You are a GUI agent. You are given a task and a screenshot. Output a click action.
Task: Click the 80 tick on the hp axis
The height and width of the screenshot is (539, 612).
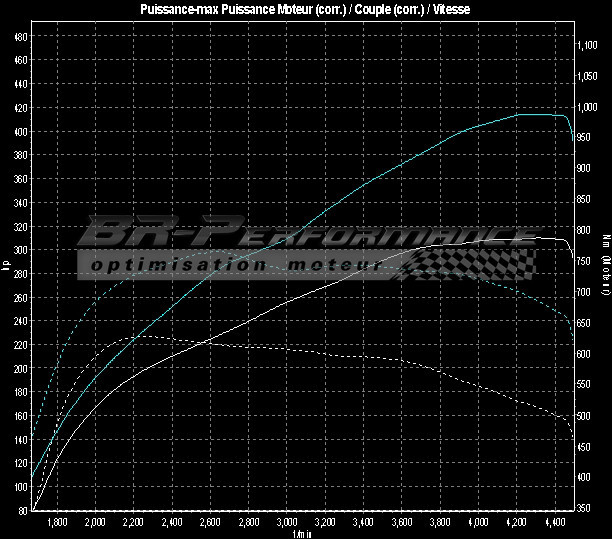[x=22, y=511]
